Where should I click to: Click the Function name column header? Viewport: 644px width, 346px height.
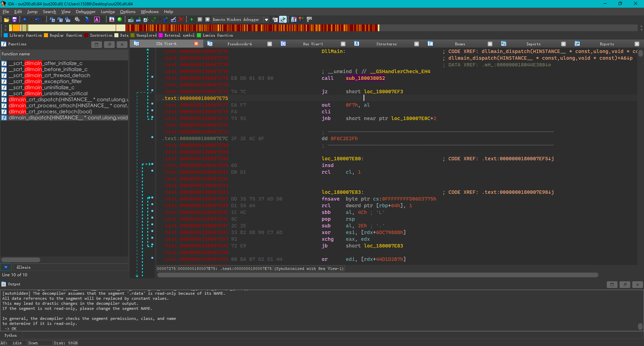[x=64, y=54]
